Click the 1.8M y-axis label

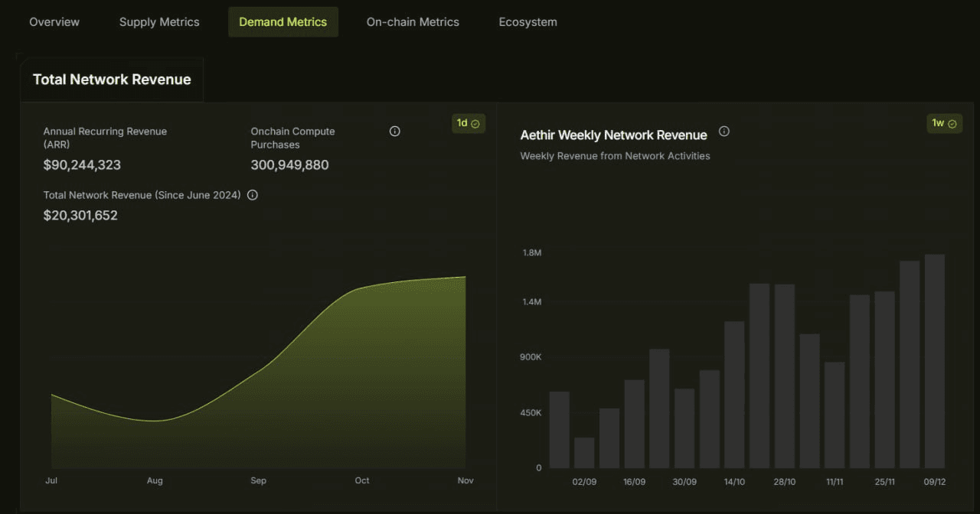coord(531,252)
